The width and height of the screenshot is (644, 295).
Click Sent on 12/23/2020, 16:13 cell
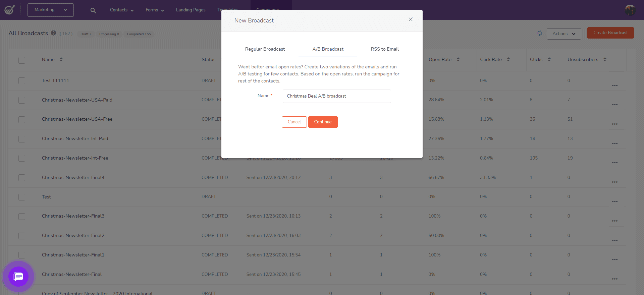[x=273, y=216]
